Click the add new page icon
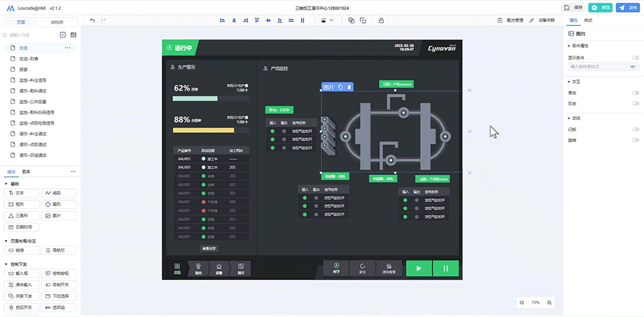This screenshot has height=317, width=644. (x=63, y=34)
